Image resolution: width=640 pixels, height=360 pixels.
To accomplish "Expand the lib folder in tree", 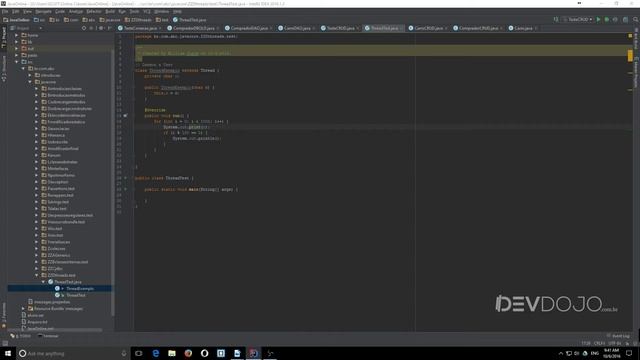I will click(x=17, y=42).
